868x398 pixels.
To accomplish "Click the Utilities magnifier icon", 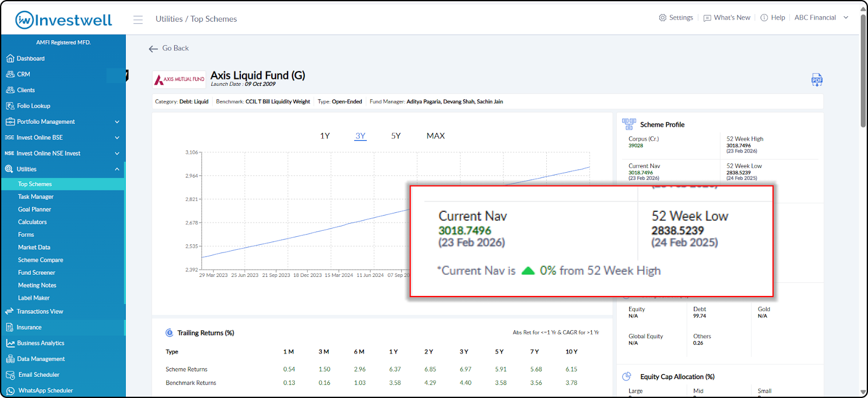I will (x=9, y=169).
